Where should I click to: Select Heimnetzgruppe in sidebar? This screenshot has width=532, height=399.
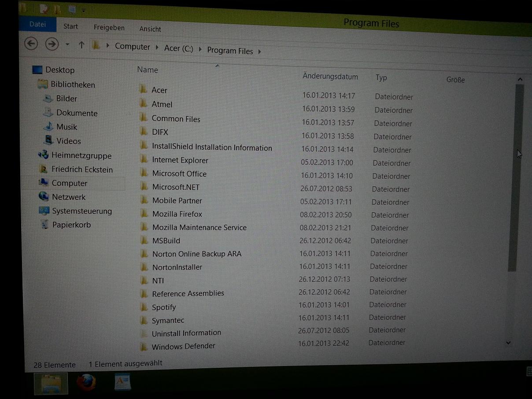tap(81, 155)
